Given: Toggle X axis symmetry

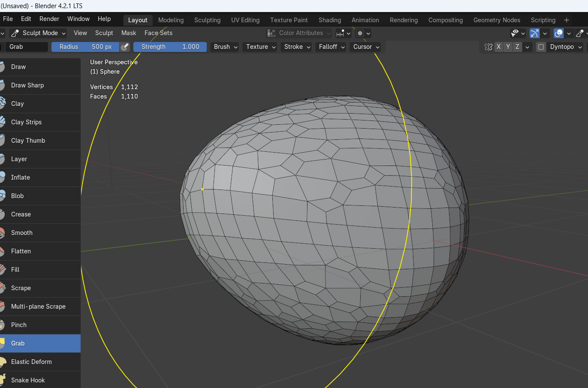Looking at the screenshot, I should [x=498, y=47].
